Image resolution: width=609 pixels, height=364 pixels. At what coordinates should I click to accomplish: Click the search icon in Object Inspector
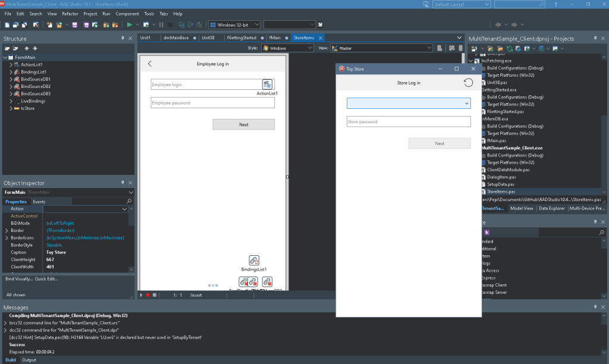pyautogui.click(x=129, y=201)
